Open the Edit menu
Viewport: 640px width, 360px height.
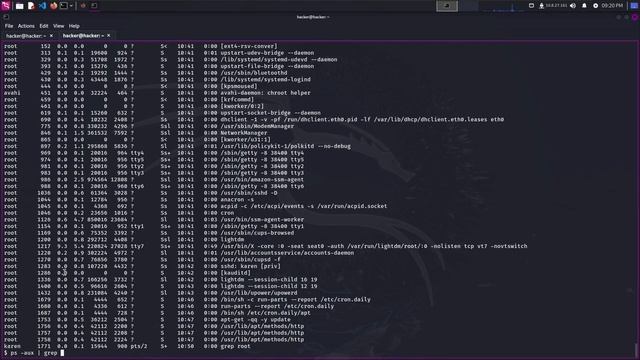tap(44, 26)
